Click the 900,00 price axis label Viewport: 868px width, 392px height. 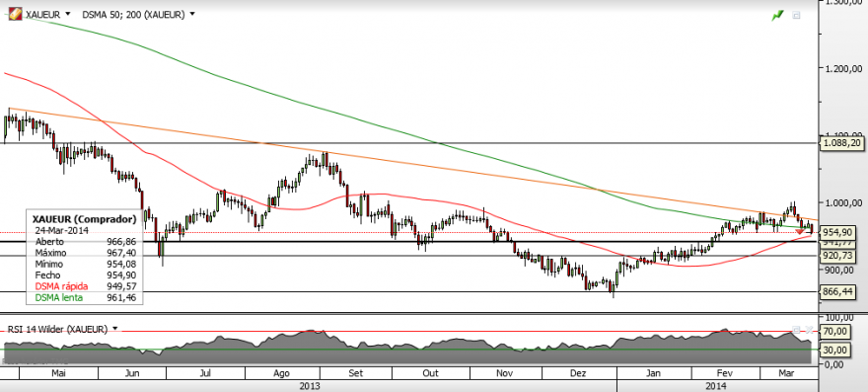(839, 270)
